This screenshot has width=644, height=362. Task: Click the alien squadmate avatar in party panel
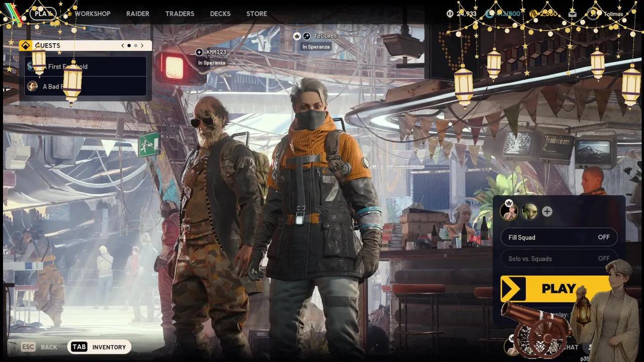coord(529,212)
